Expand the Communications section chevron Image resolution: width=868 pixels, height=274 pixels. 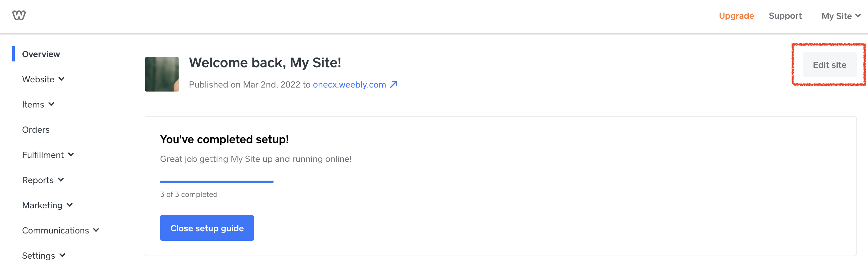(96, 230)
